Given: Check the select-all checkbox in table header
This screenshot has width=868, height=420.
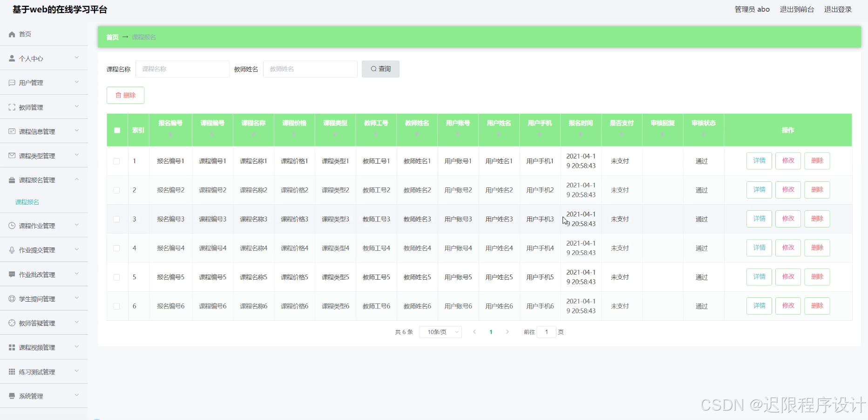Looking at the screenshot, I should click(x=117, y=130).
